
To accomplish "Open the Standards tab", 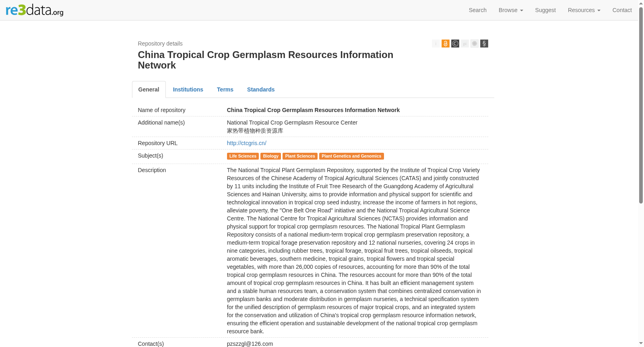I will 261,89.
